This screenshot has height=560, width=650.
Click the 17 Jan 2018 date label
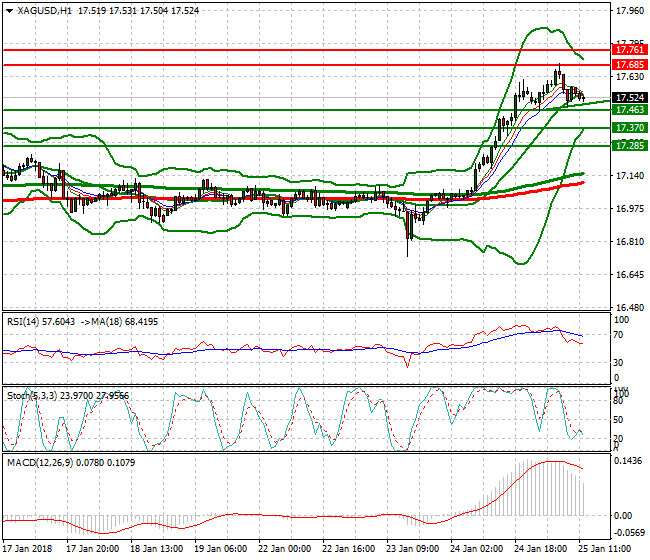[x=26, y=550]
